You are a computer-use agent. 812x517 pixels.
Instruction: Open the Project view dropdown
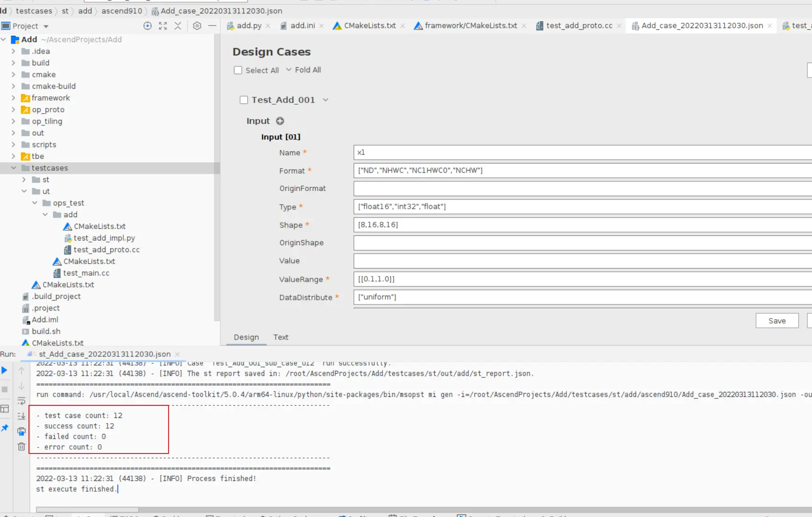point(46,27)
